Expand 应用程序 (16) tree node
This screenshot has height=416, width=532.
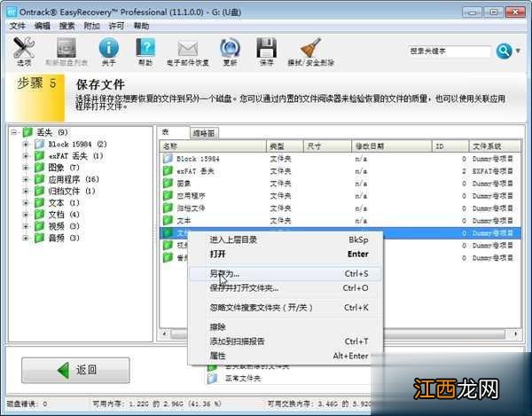click(x=25, y=179)
